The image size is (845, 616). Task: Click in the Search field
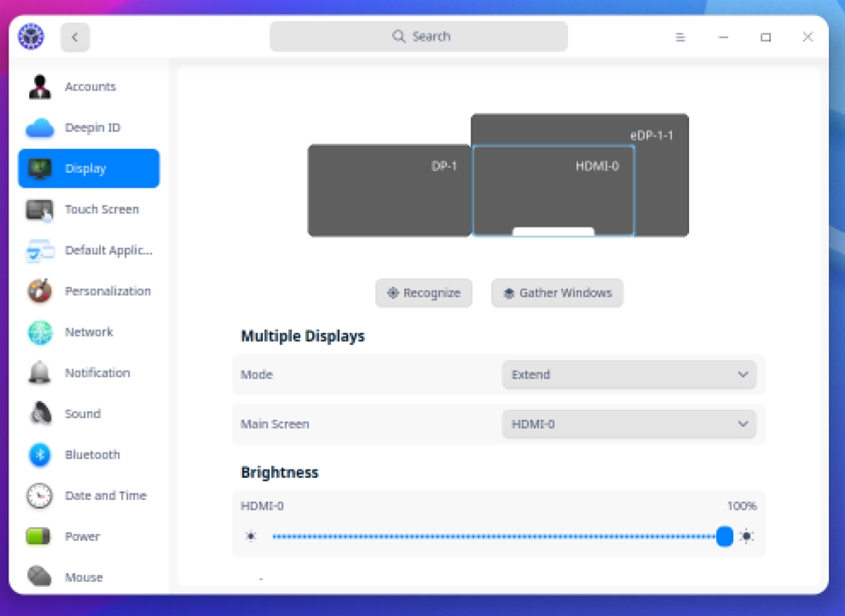[x=419, y=37]
